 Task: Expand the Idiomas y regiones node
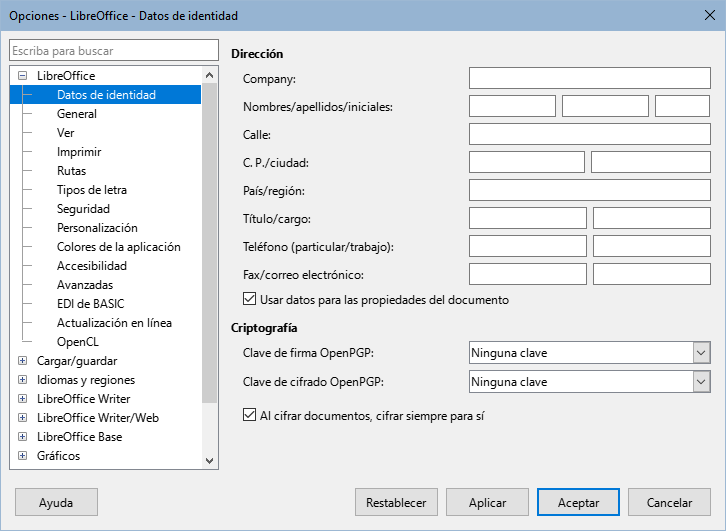click(x=22, y=380)
